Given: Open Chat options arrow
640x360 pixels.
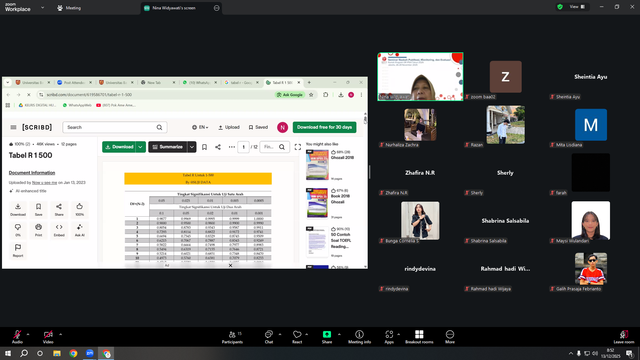Looking at the screenshot, I should coord(280,334).
